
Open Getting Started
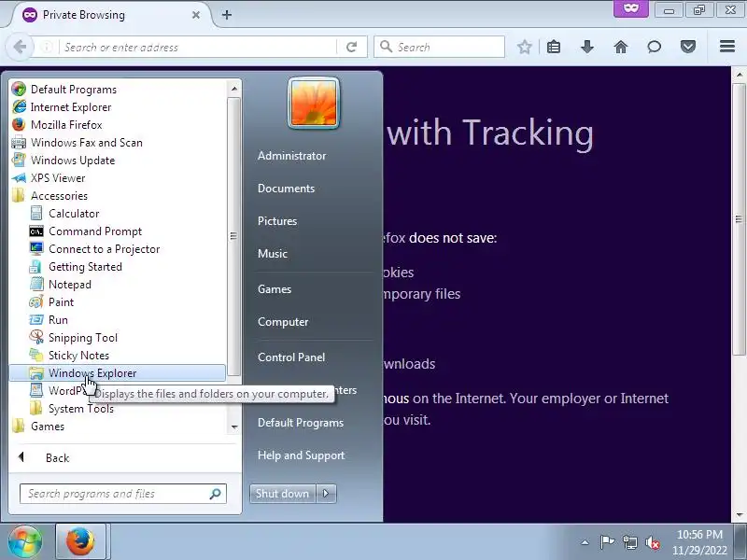tap(118, 267)
